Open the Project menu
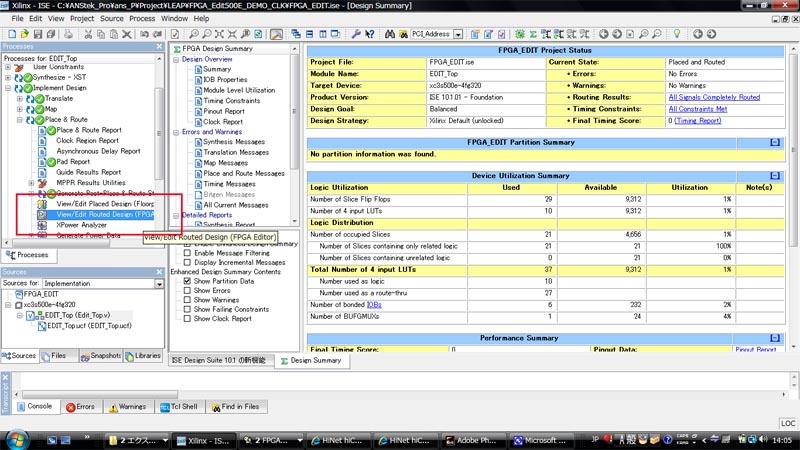The height and width of the screenshot is (450, 800). pos(82,18)
